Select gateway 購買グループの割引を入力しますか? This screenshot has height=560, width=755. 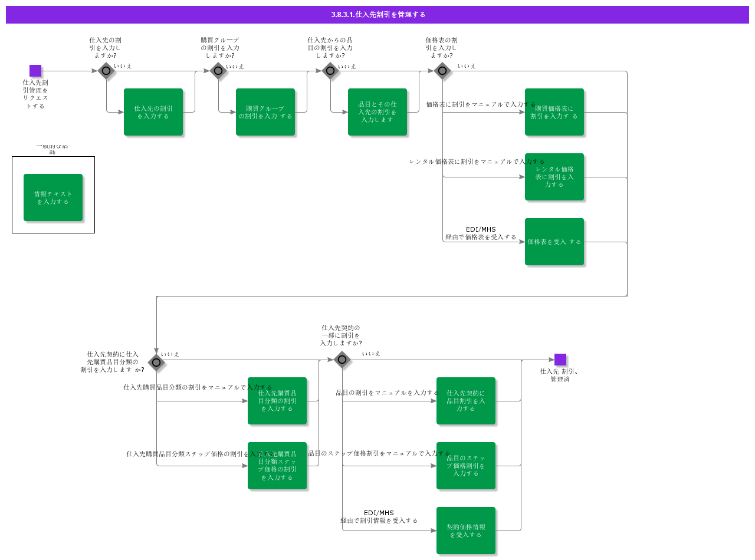click(218, 71)
